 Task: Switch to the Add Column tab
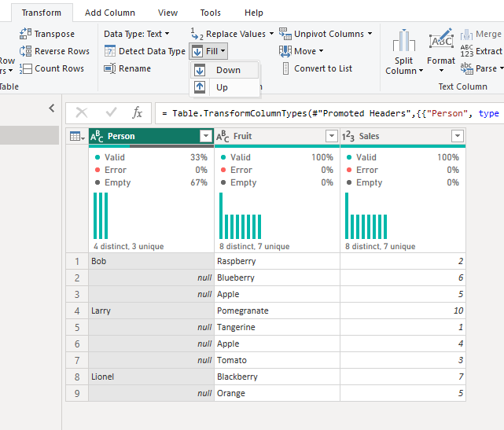click(x=109, y=13)
